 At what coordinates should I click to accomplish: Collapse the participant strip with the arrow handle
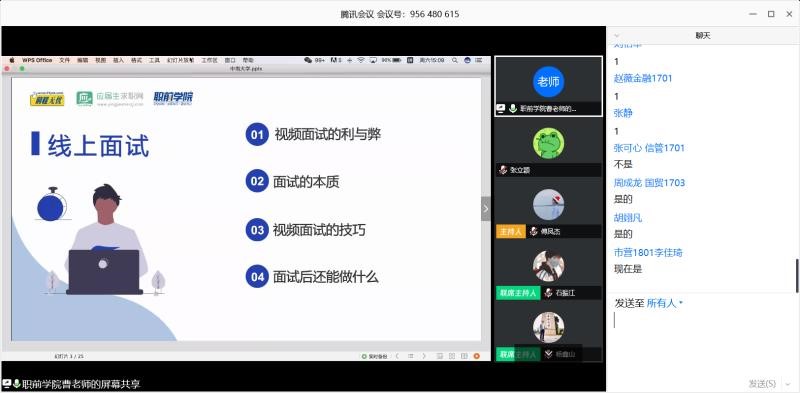coord(486,209)
